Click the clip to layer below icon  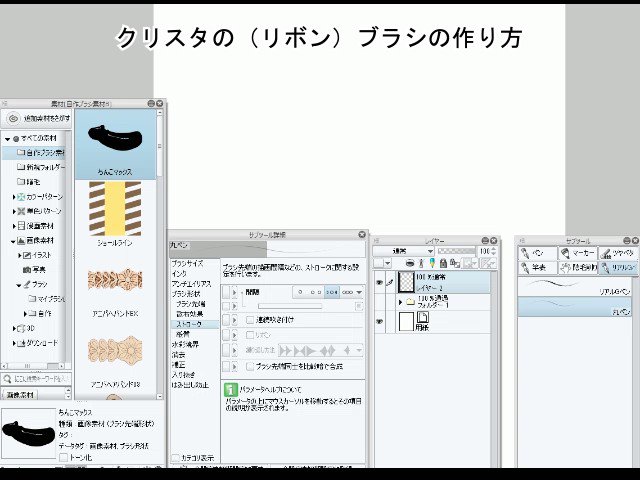[410, 264]
